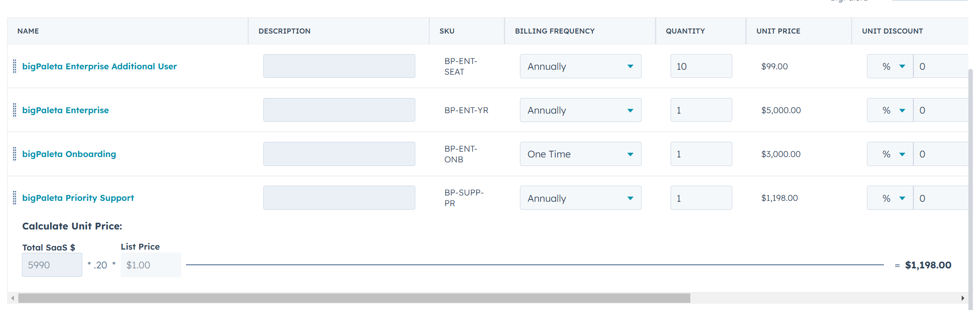The width and height of the screenshot is (980, 310).
Task: Open the Annually billing dropdown for bigPaleta Enterprise
Action: tap(580, 110)
